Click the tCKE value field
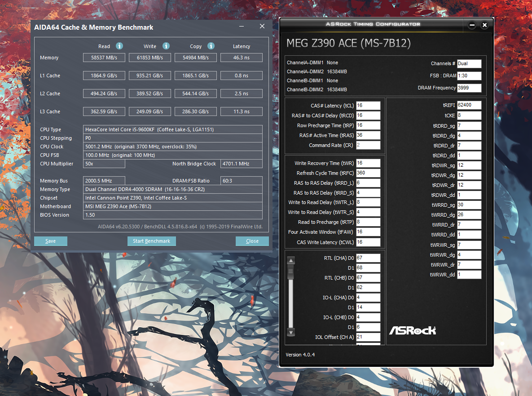Viewport: 532px width, 396px height. (x=469, y=116)
